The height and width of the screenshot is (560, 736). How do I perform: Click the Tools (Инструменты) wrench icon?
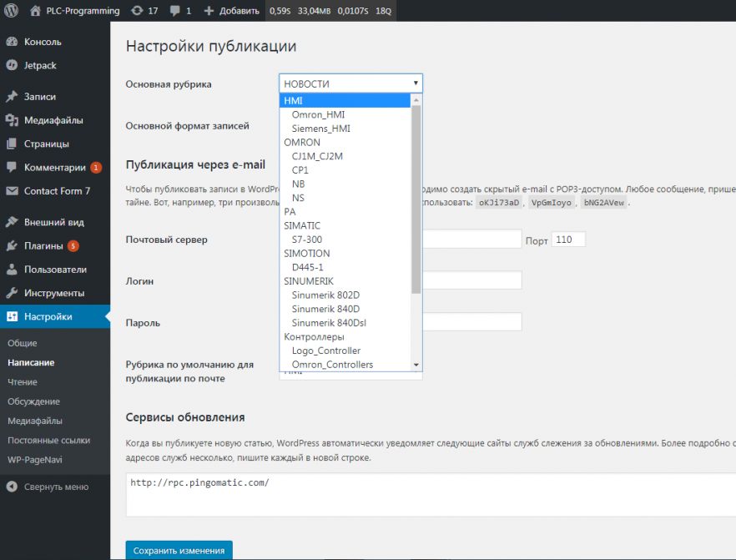(x=12, y=293)
